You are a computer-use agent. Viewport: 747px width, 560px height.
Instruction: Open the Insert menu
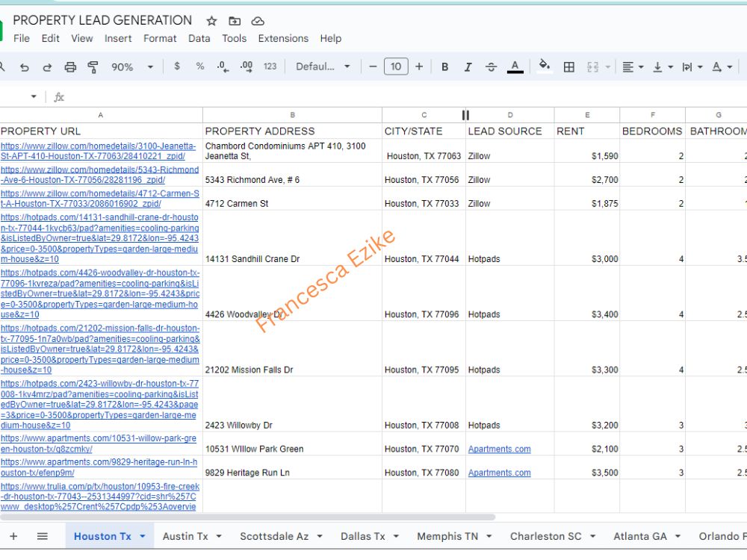[118, 39]
